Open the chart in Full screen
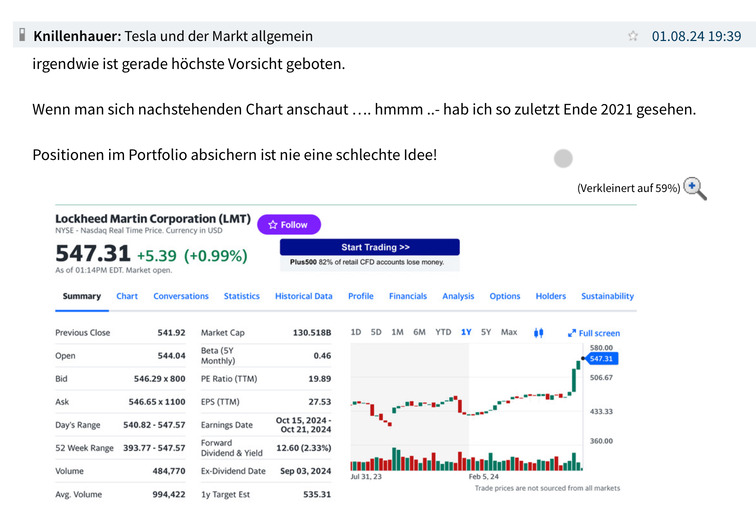756x530 pixels. click(593, 333)
